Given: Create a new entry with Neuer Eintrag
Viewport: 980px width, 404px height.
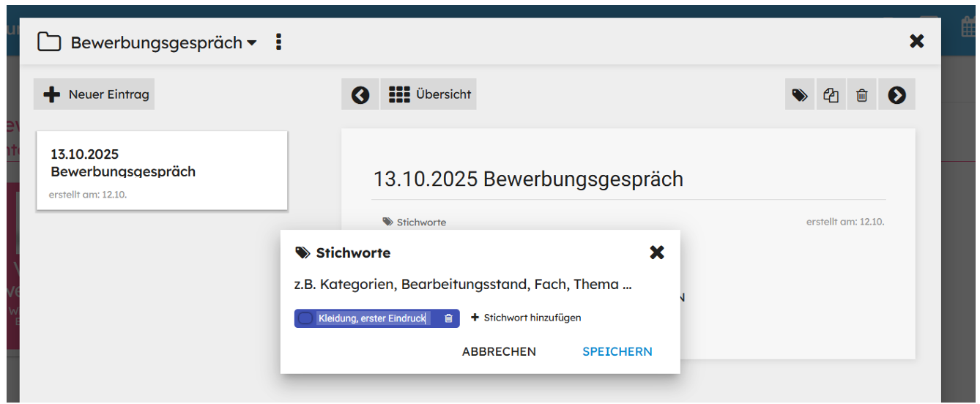Looking at the screenshot, I should 94,94.
